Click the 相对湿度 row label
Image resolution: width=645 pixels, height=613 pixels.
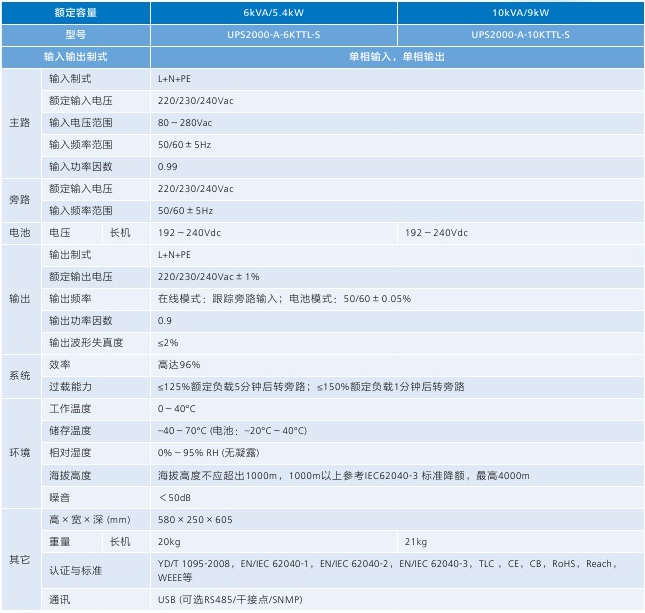70,453
